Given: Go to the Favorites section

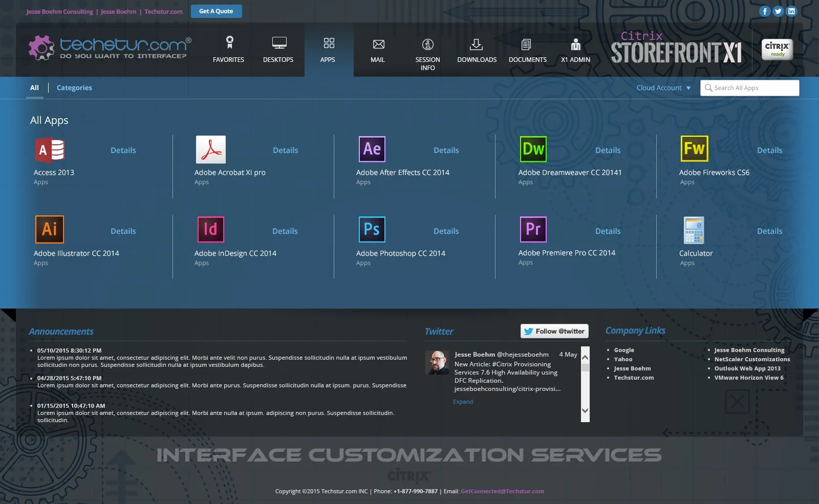Looking at the screenshot, I should click(228, 50).
